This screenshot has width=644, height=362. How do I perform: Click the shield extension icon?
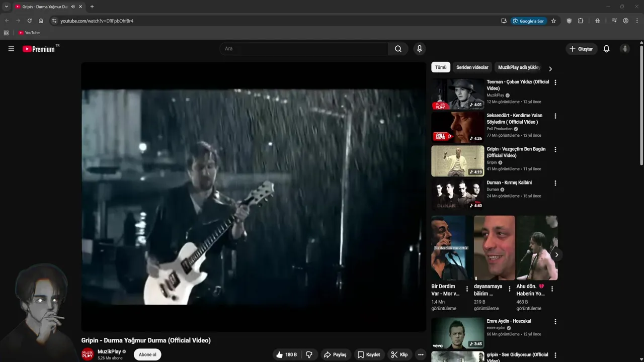(569, 21)
